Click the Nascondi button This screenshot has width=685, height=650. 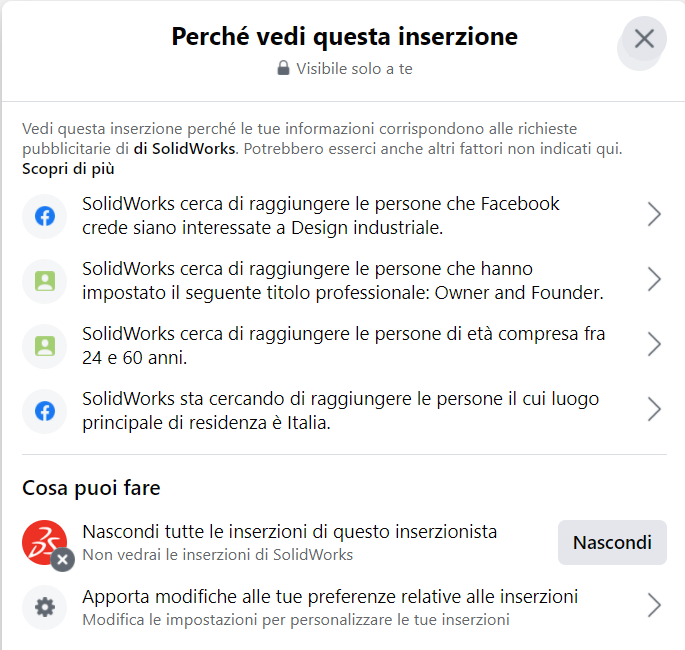(x=612, y=543)
